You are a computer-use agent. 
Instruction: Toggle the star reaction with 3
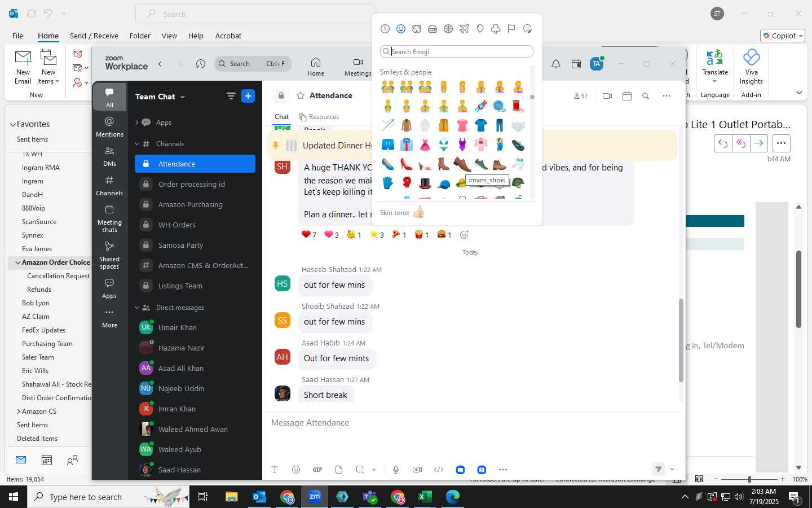coord(377,235)
